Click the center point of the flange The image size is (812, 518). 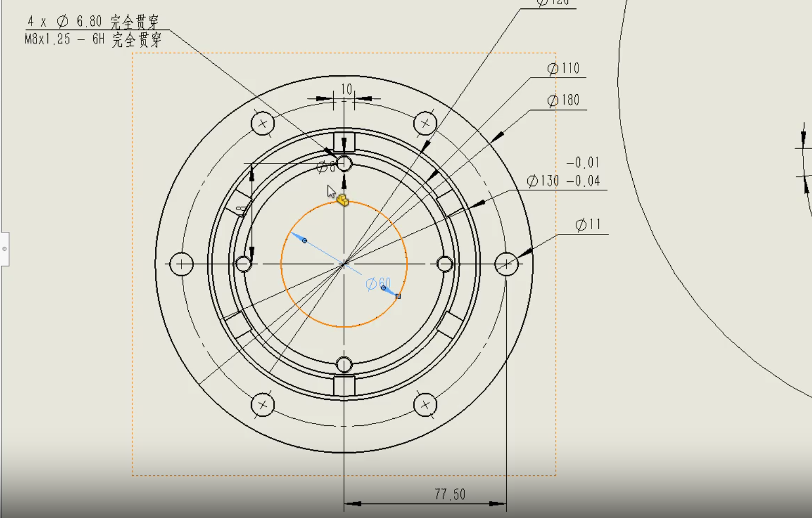click(x=344, y=264)
